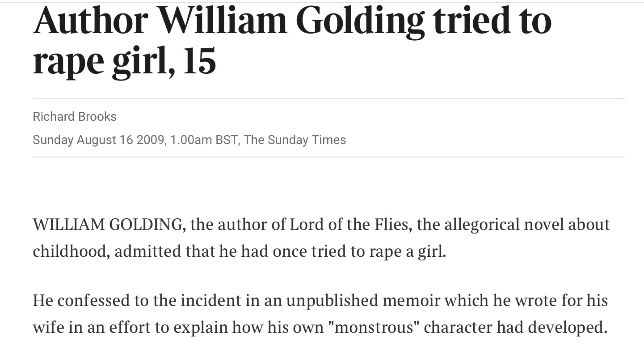This screenshot has width=644, height=361.
Task: Click the Richard Brooks author byline
Action: 75,117
